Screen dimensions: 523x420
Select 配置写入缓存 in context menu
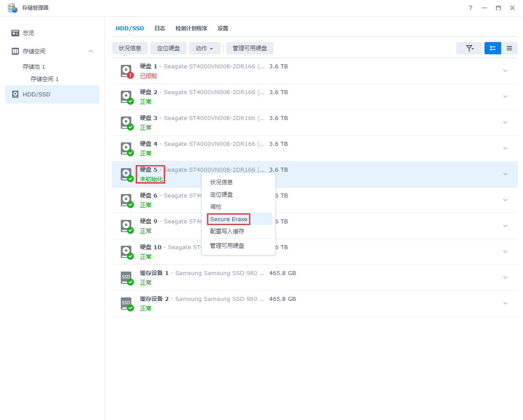coord(227,231)
